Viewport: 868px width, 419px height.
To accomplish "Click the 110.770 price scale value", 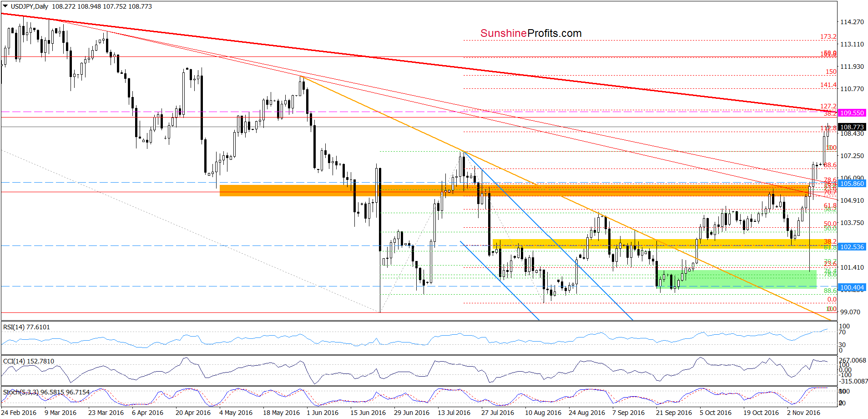I will click(852, 89).
